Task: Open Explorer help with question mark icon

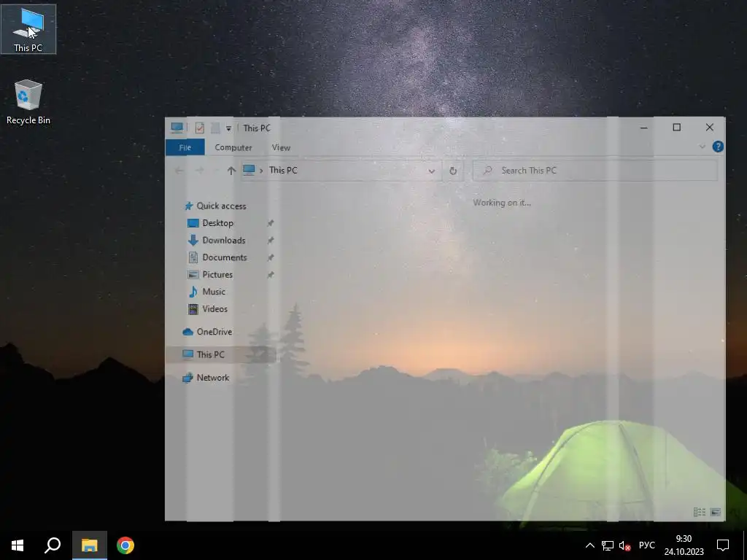Action: tap(718, 147)
